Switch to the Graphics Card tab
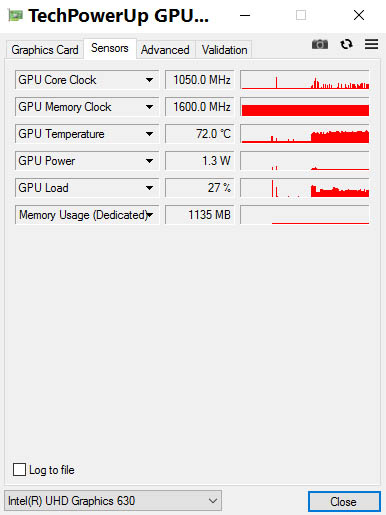The image size is (386, 515). [45, 50]
